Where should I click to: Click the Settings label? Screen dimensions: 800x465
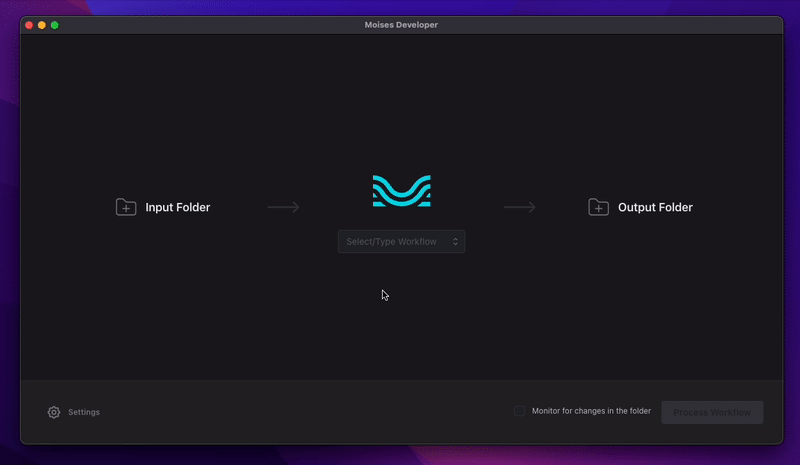[84, 412]
